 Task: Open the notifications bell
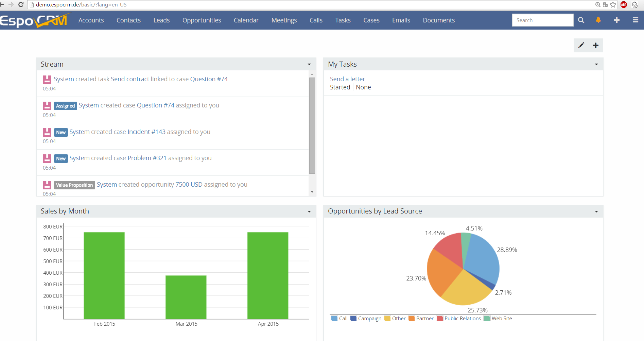click(x=598, y=20)
